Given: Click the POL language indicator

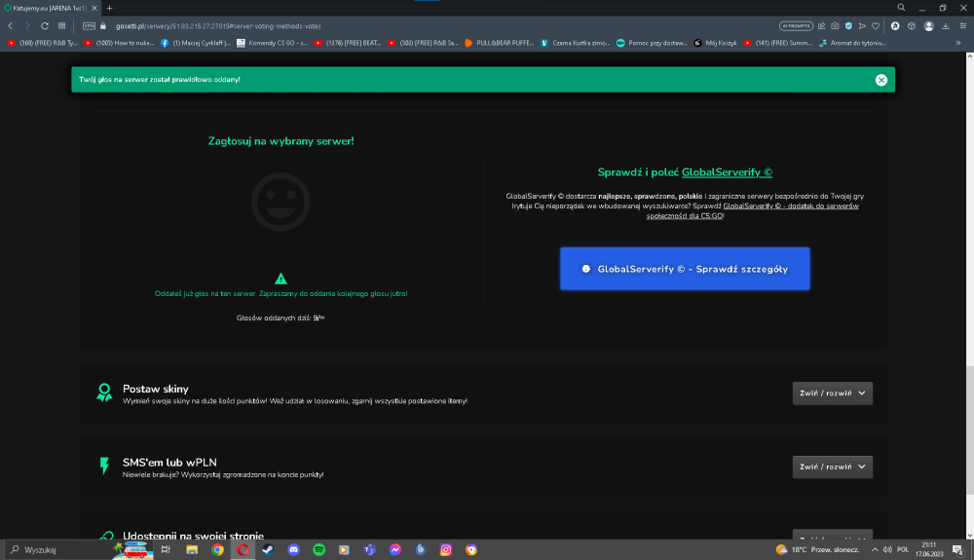Looking at the screenshot, I should [x=903, y=549].
